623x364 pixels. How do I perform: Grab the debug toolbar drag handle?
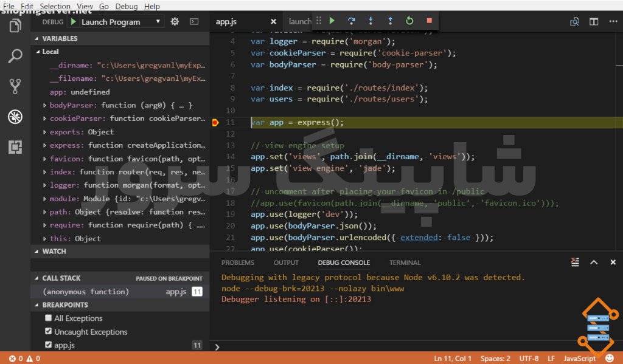[319, 21]
